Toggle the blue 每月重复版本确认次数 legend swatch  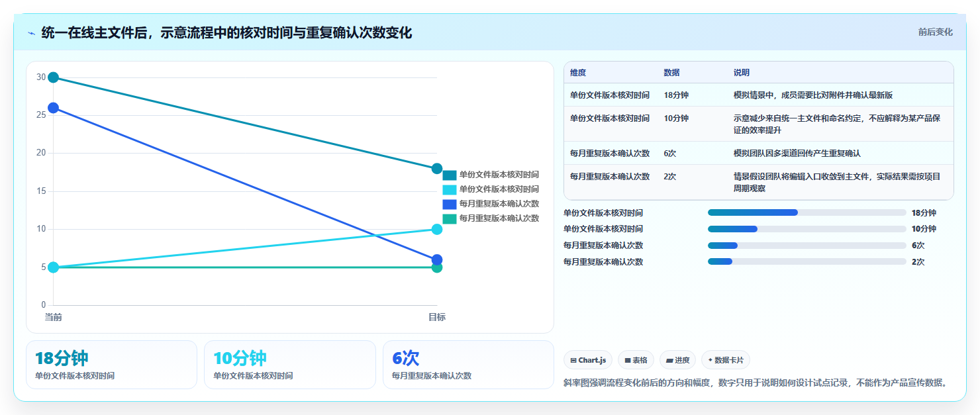[450, 204]
